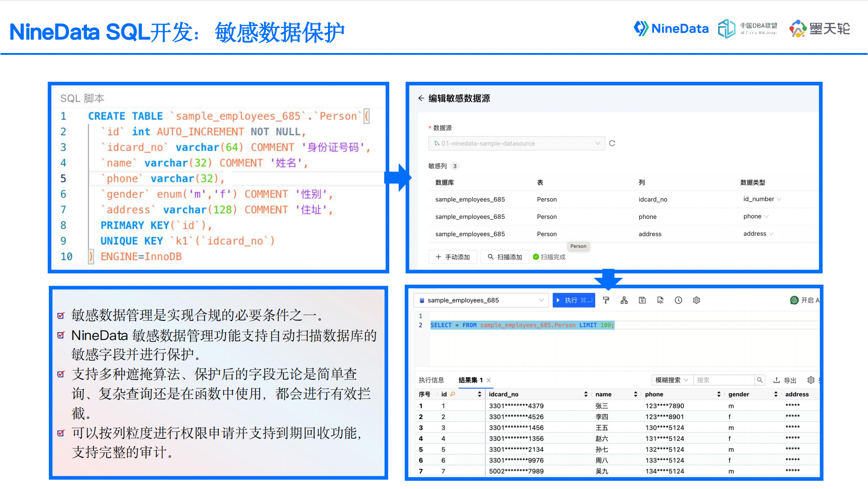Click the ENGINE=InnoDB line in the SQL script

tap(141, 257)
